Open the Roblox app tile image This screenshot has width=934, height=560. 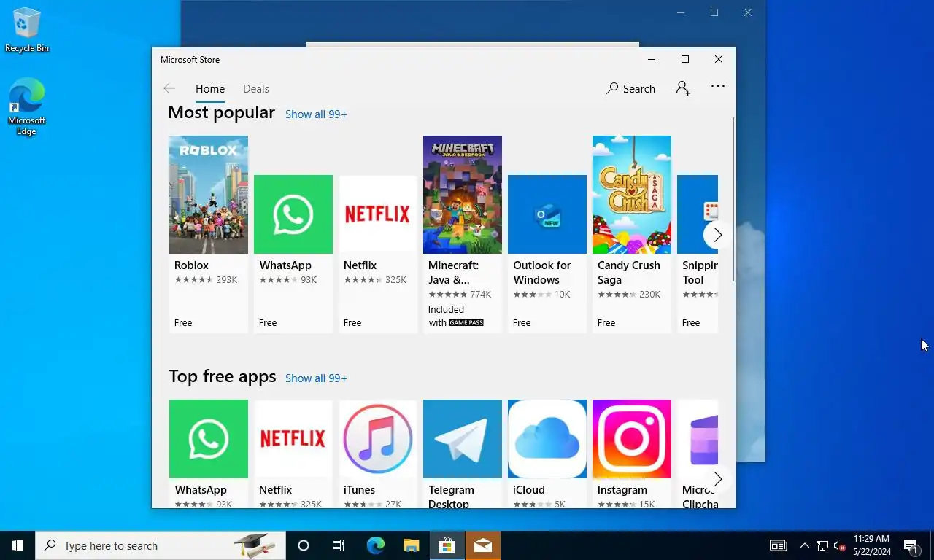(x=209, y=195)
